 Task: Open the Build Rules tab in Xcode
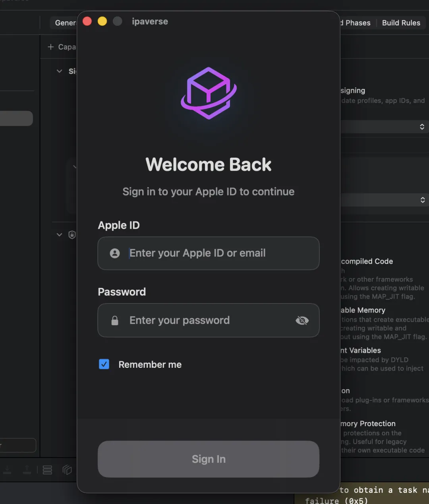401,23
